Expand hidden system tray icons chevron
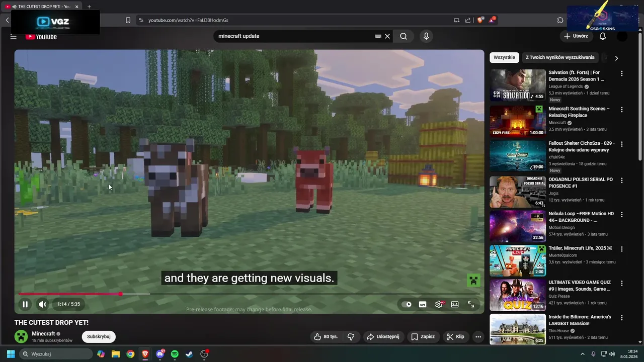Image resolution: width=644 pixels, height=362 pixels. (583, 354)
